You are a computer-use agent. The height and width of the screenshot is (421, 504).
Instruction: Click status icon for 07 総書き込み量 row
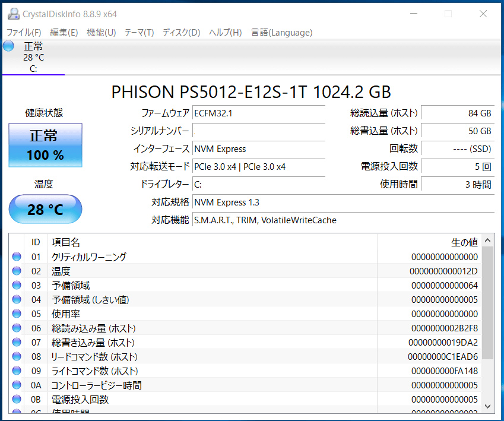tap(17, 342)
